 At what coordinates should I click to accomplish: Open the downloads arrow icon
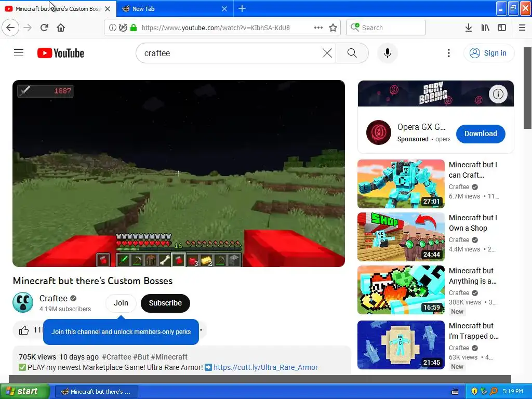(x=468, y=28)
